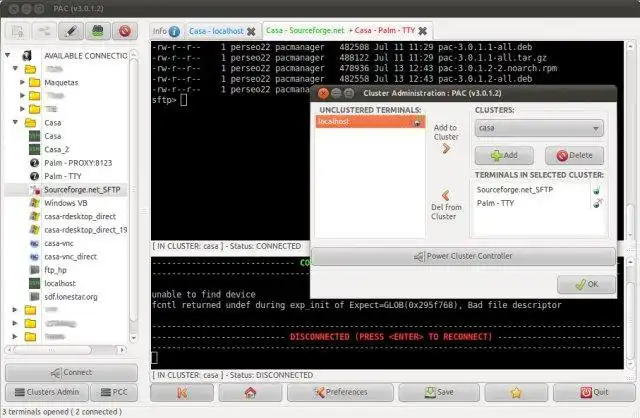Click the Delete cluster button
The width and height of the screenshot is (640, 418).
(x=574, y=156)
